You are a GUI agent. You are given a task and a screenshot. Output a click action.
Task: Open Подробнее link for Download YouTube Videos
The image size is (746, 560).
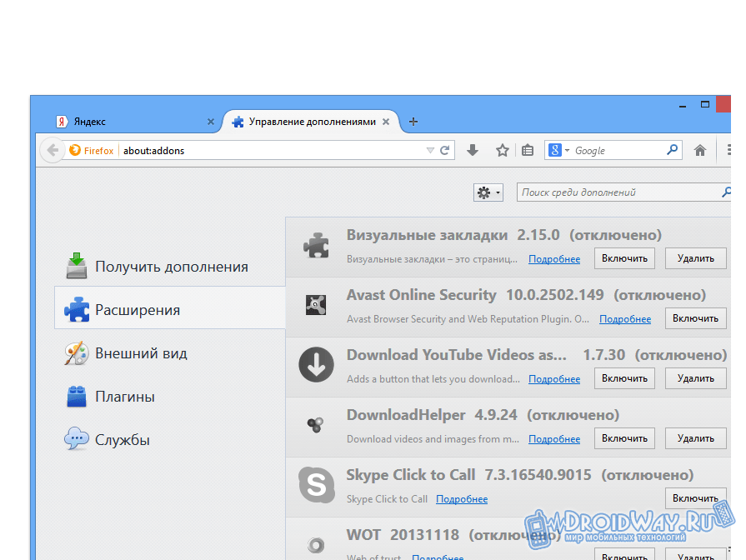pos(554,378)
